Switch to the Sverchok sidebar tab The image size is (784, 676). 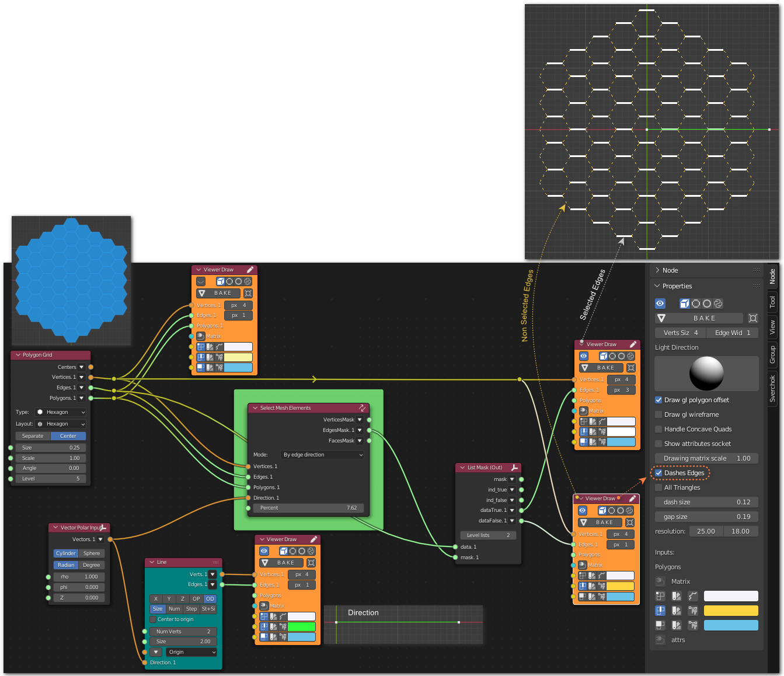pos(772,388)
